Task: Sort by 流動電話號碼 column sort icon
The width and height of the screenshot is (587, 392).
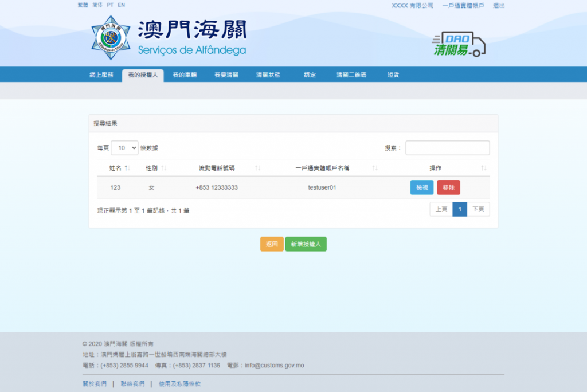Action: [x=258, y=168]
